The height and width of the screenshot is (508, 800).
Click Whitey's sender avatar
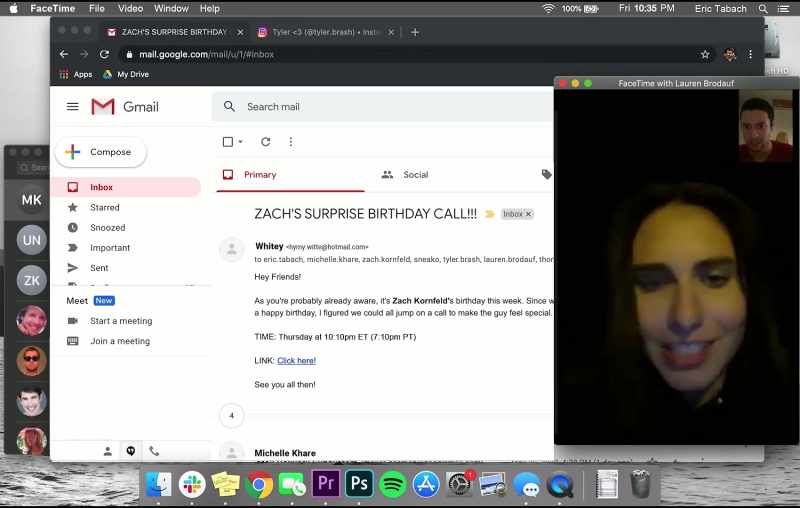click(232, 249)
